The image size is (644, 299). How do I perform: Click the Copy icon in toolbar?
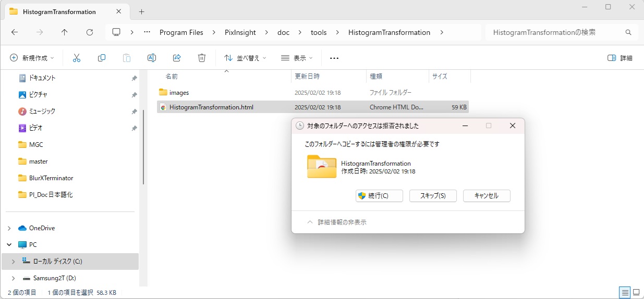point(102,58)
